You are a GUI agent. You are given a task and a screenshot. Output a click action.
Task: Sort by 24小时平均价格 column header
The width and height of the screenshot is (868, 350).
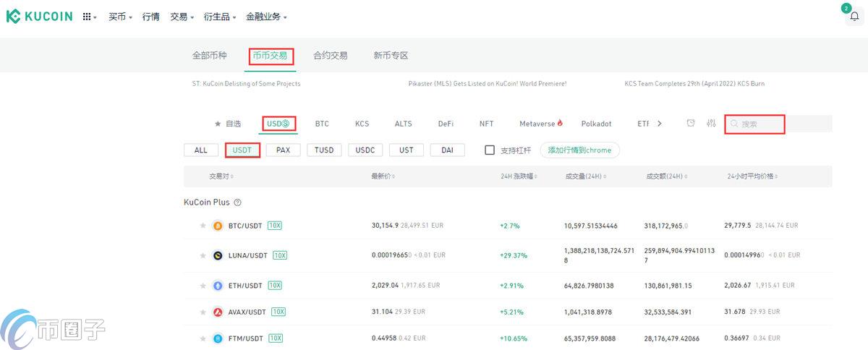753,176
